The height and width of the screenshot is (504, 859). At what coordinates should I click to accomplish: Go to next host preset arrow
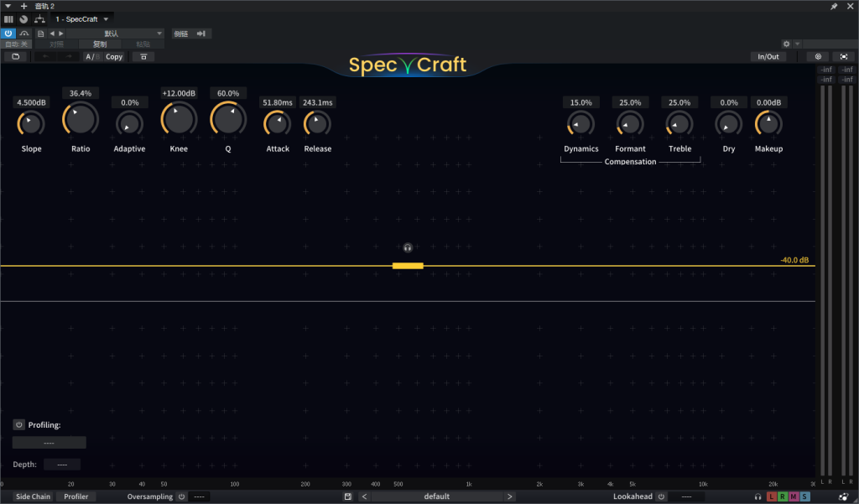pos(60,34)
